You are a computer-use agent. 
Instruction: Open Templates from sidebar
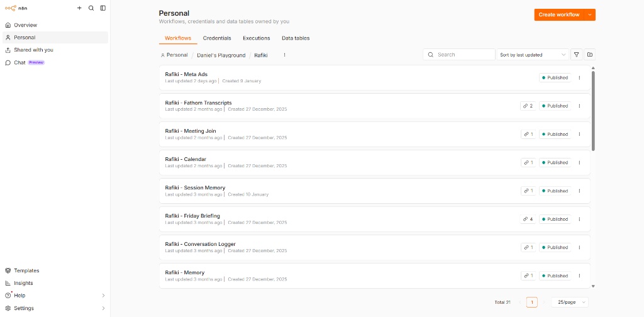click(55, 270)
